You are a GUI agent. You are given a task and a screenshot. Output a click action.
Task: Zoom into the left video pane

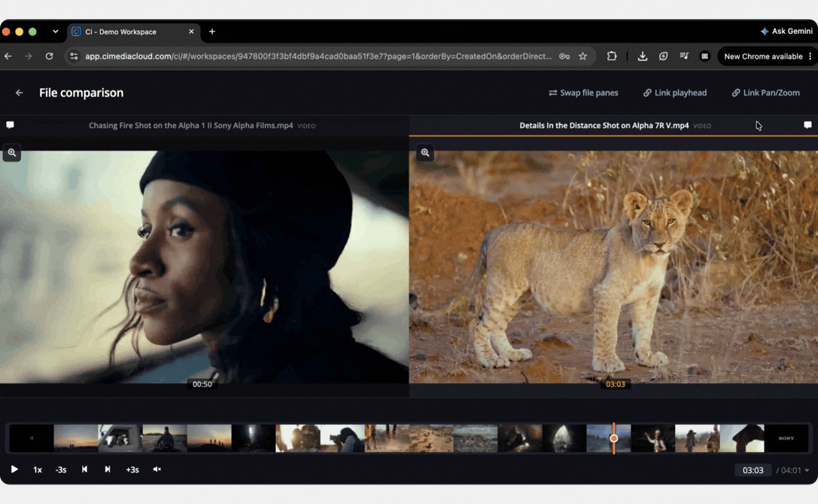click(11, 153)
